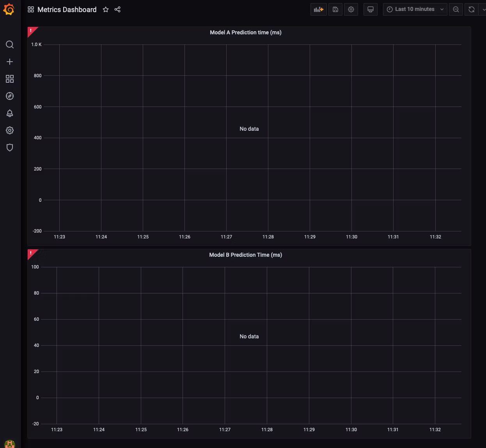This screenshot has width=486, height=448.
Task: Open the Configuration gear in the sidebar
Action: click(10, 130)
